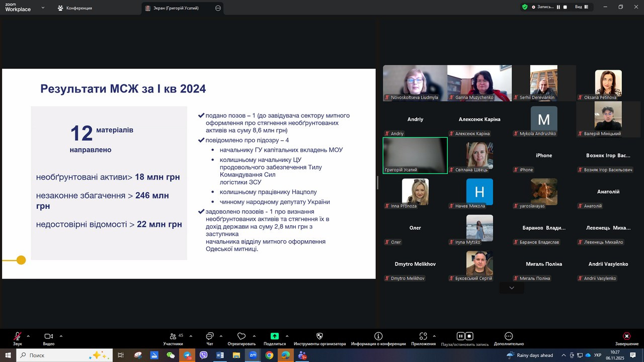644x362 pixels.
Task: Open the Zoom Workplace dropdown arrow
Action: pos(43,8)
